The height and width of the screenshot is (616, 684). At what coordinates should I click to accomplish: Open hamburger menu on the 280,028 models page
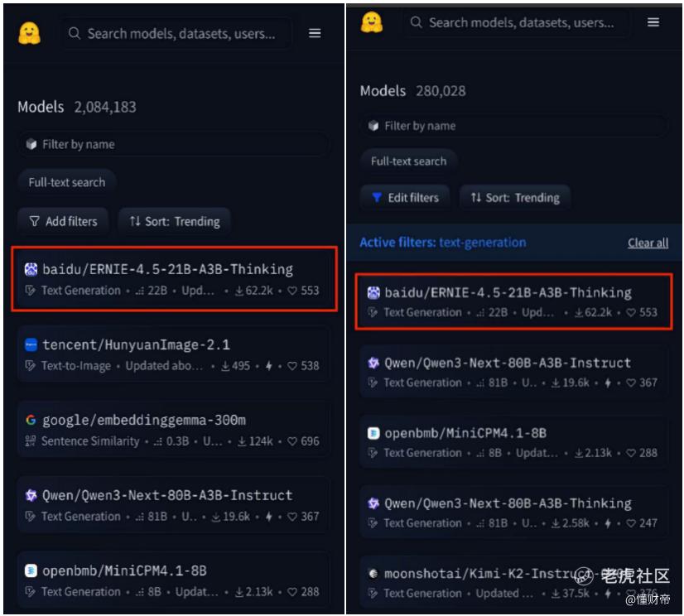[653, 22]
